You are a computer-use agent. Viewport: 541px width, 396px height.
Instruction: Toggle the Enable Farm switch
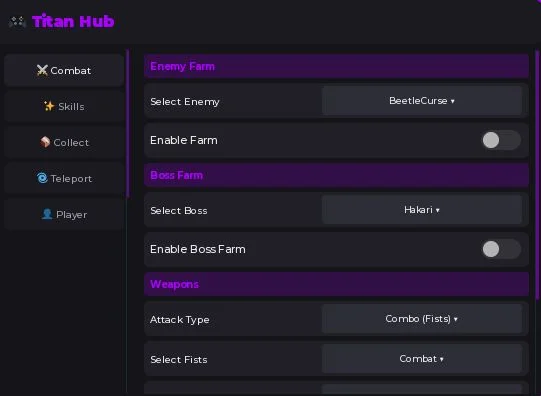[501, 140]
